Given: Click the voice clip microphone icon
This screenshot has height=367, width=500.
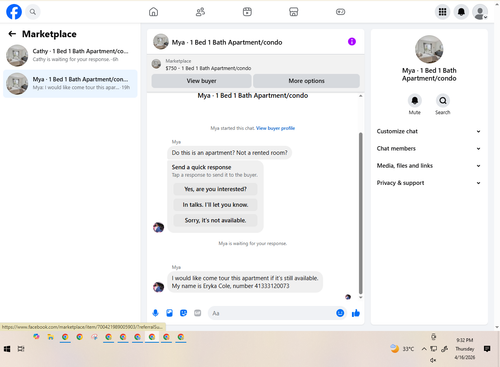Looking at the screenshot, I should 155,313.
